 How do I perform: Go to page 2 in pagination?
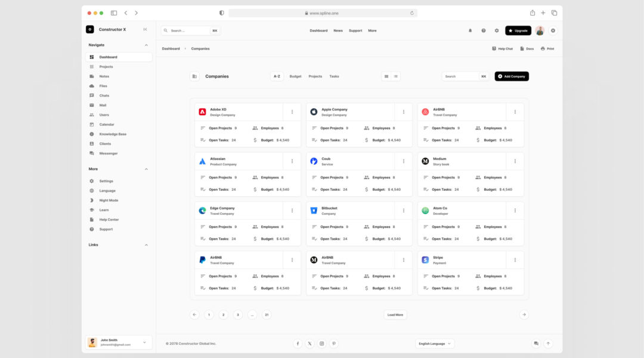click(x=224, y=315)
